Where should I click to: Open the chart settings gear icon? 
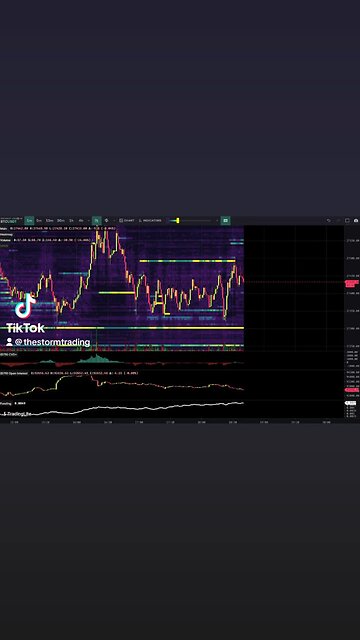click(107, 220)
